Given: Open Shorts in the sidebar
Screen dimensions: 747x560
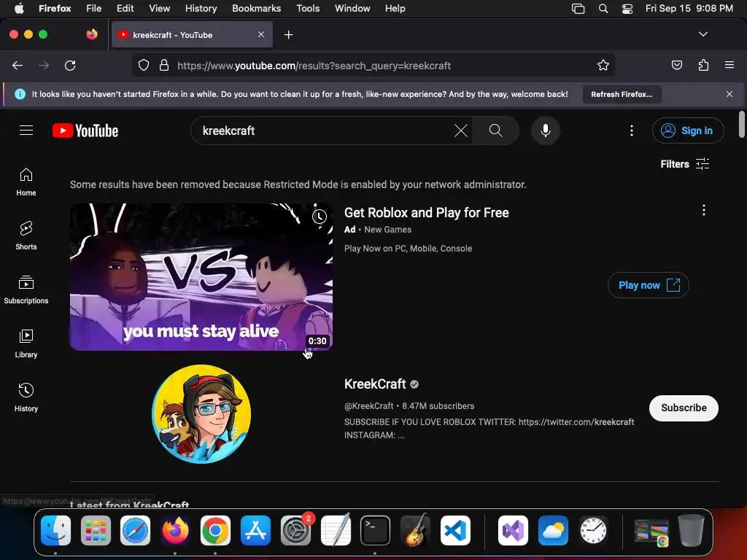Looking at the screenshot, I should pyautogui.click(x=26, y=236).
